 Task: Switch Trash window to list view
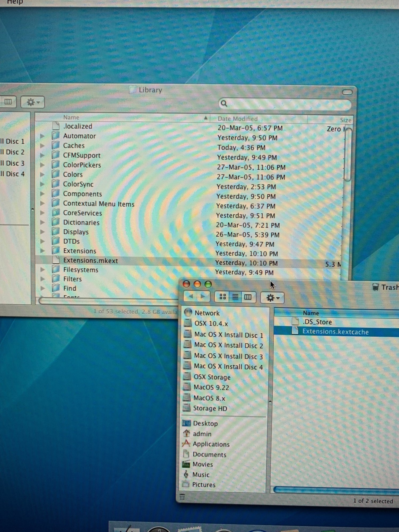point(235,297)
